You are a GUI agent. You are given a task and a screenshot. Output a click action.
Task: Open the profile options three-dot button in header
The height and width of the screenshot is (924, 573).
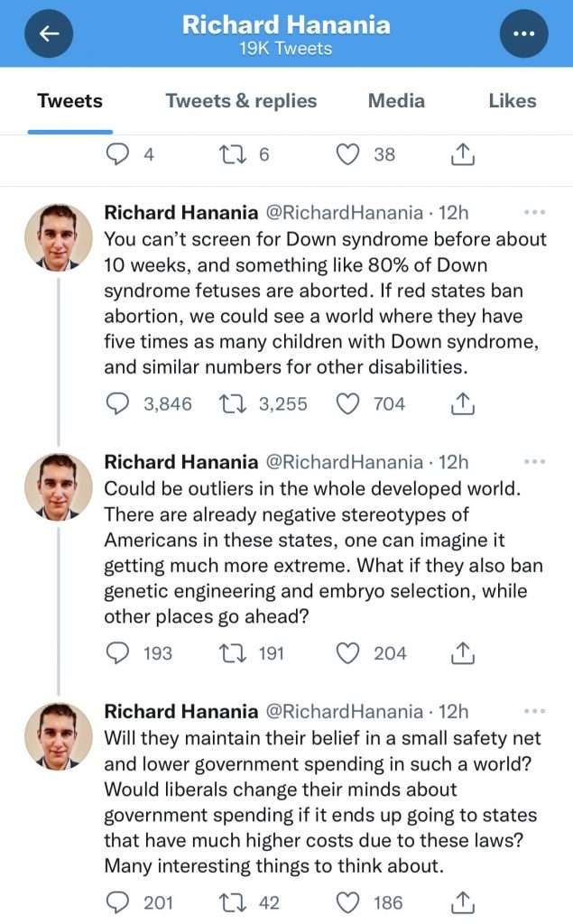point(523,33)
